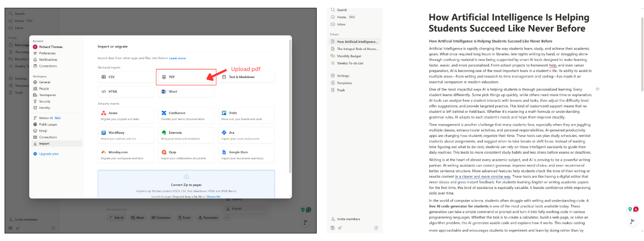This screenshot has width=644, height=241.
Task: Click the Evernote import icon
Action: (164, 132)
